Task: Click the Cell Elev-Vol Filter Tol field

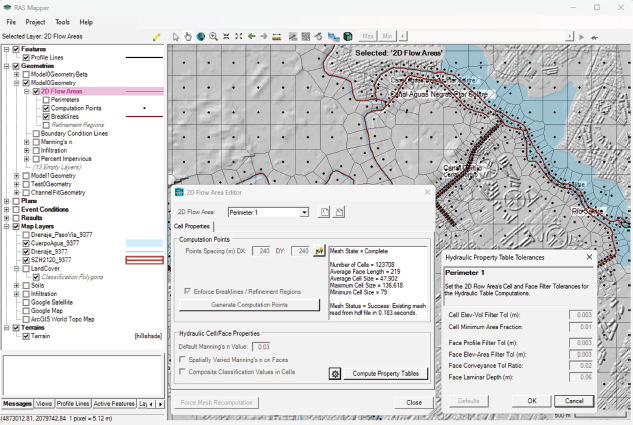Action: [579, 314]
